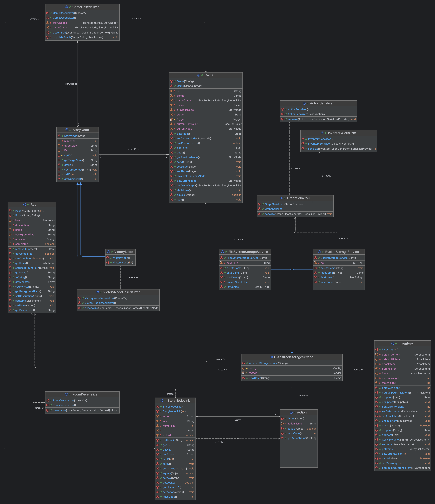Select load() at the bottom of Game
435x504 pixels.
(206, 200)
